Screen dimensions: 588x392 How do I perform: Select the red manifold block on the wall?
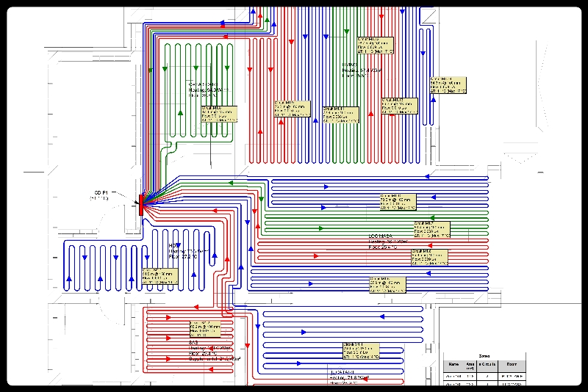pos(141,205)
